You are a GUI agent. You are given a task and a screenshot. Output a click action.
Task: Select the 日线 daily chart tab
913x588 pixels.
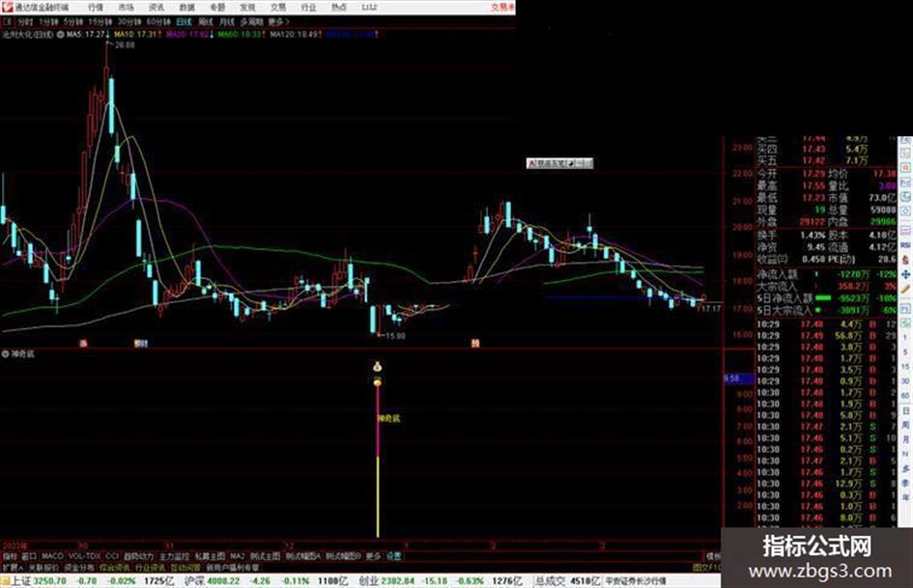[184, 21]
